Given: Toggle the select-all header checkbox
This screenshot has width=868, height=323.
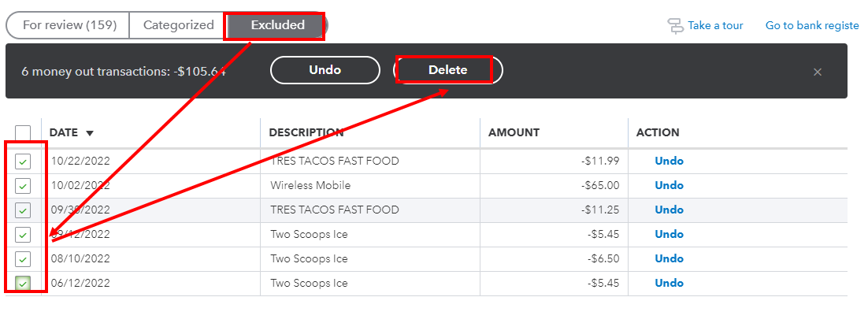Looking at the screenshot, I should coord(23,133).
